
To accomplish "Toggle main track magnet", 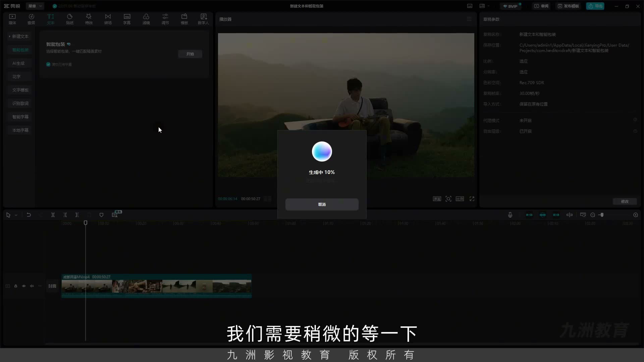I will 529,215.
